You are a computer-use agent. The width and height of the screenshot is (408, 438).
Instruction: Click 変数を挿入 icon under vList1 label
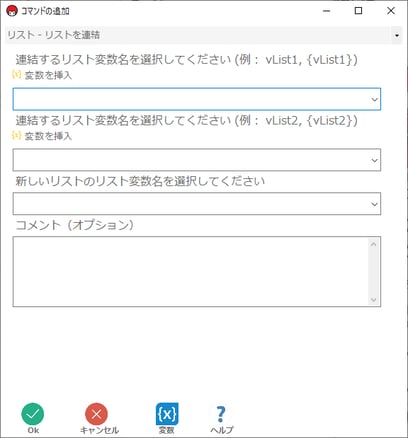coord(16,74)
